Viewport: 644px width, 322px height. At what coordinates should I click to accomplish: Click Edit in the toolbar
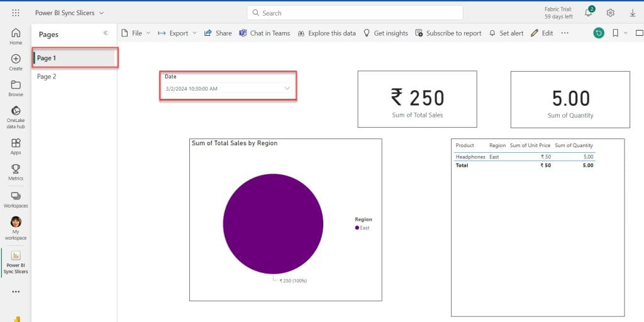541,33
